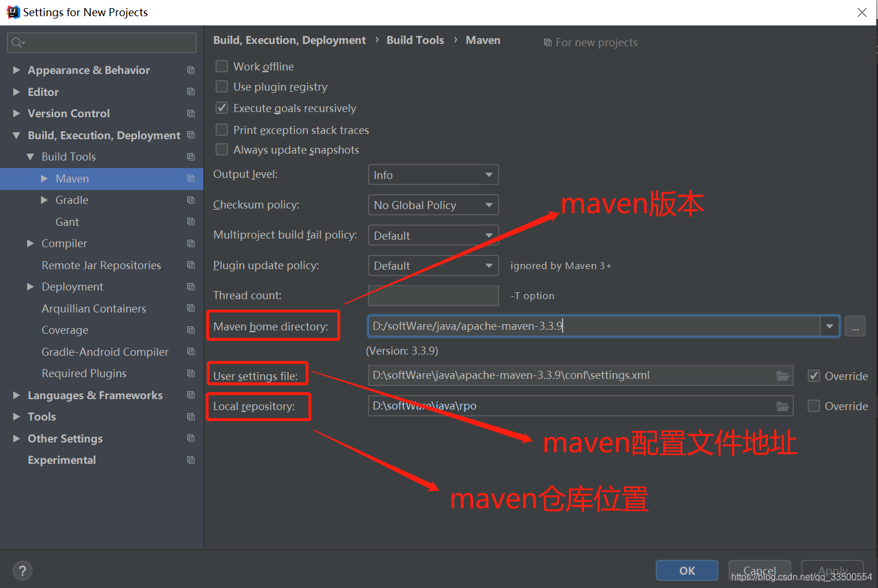Click folder icon in User settings file field
Screen dimensions: 878x588
783,376
